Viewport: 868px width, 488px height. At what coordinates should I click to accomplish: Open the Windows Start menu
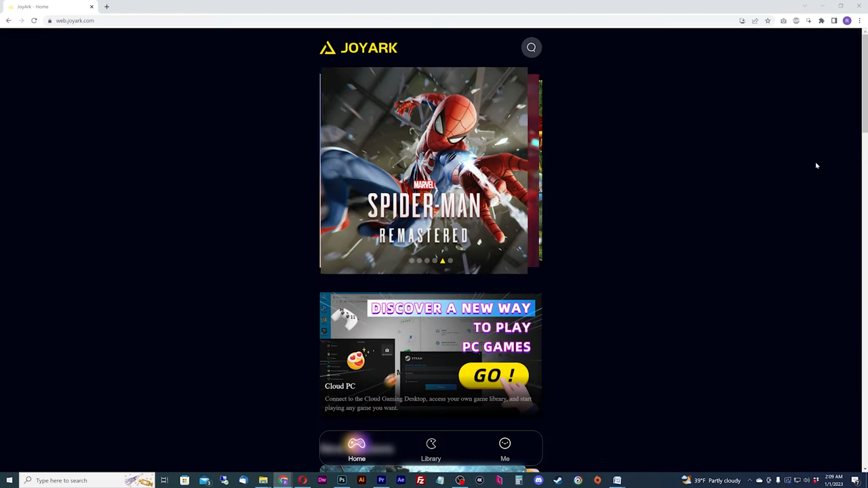(9, 481)
